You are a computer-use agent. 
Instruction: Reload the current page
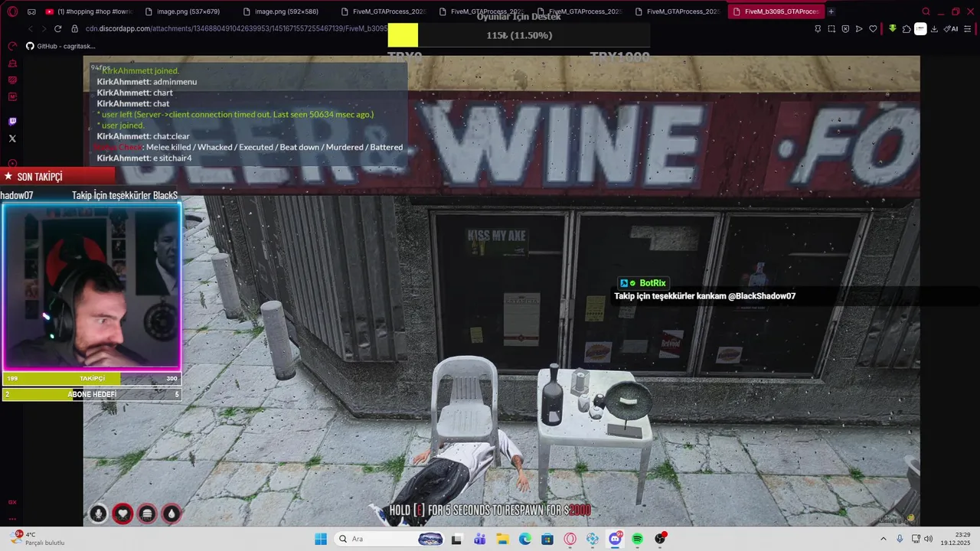[x=57, y=28]
